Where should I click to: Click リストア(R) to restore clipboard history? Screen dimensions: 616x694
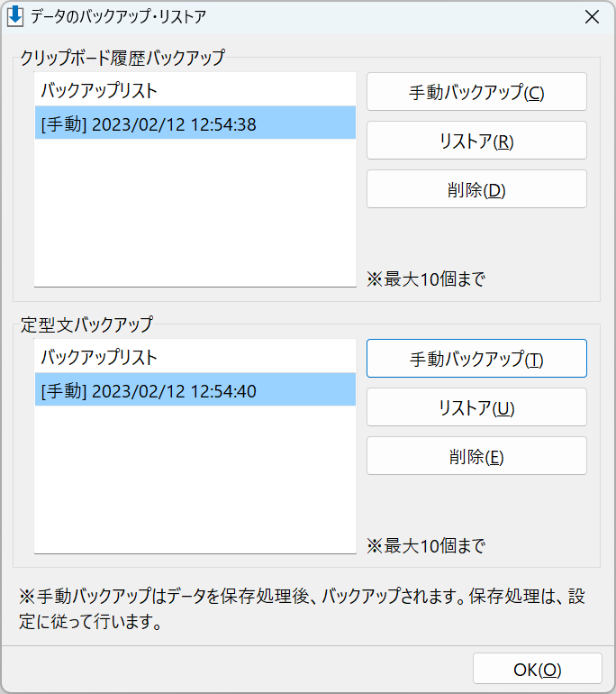coord(476,141)
